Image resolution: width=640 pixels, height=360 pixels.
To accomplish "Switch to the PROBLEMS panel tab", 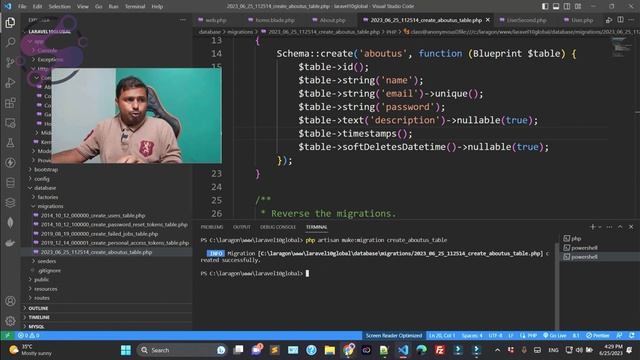I will (x=212, y=227).
